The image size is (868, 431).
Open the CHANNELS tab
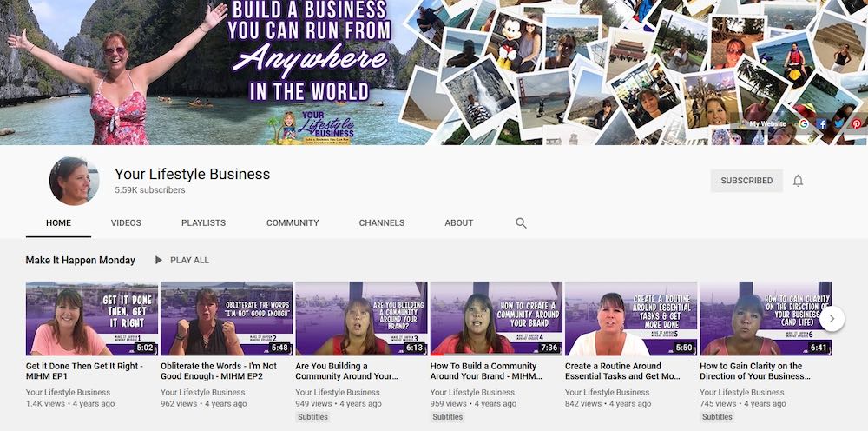(381, 223)
